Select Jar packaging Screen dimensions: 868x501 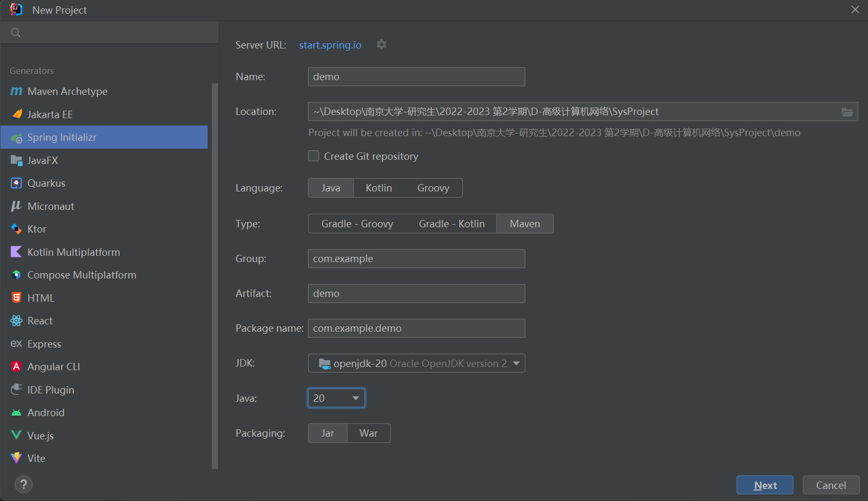coord(328,433)
